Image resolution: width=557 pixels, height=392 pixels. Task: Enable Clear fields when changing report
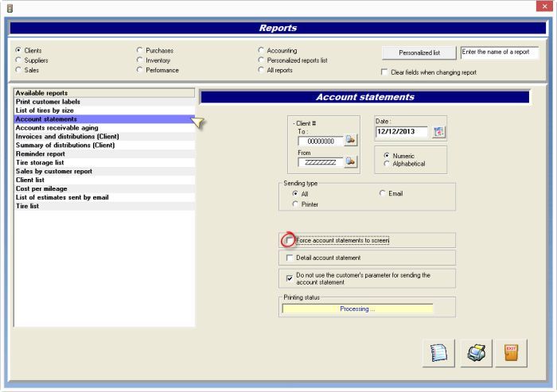384,72
